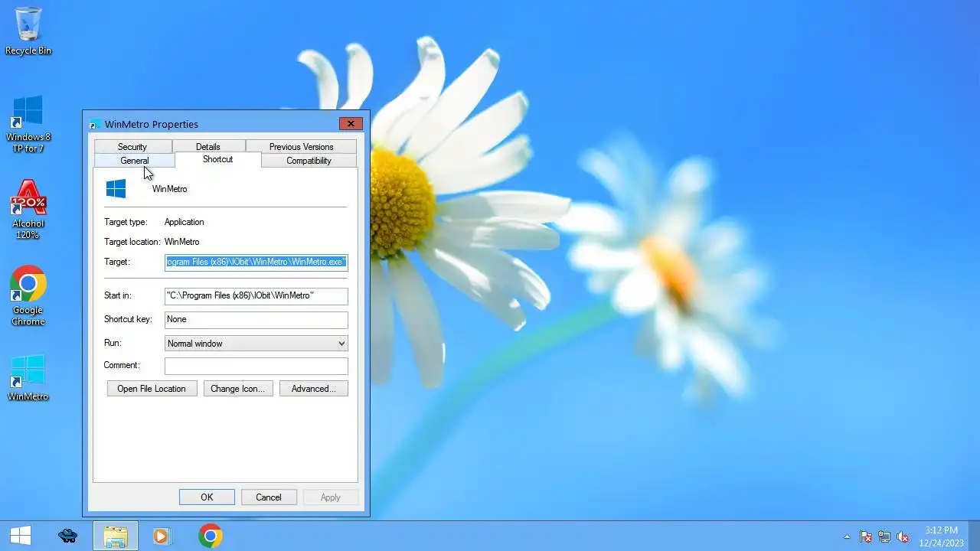This screenshot has height=551, width=980.
Task: Close the WinMetro Properties window
Action: click(x=351, y=124)
